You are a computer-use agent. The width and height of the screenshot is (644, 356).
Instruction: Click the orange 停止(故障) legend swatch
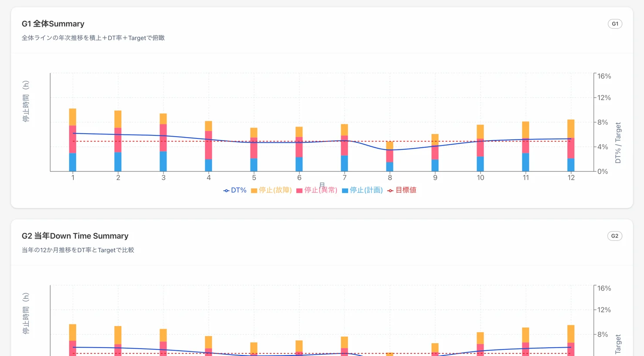(254, 191)
